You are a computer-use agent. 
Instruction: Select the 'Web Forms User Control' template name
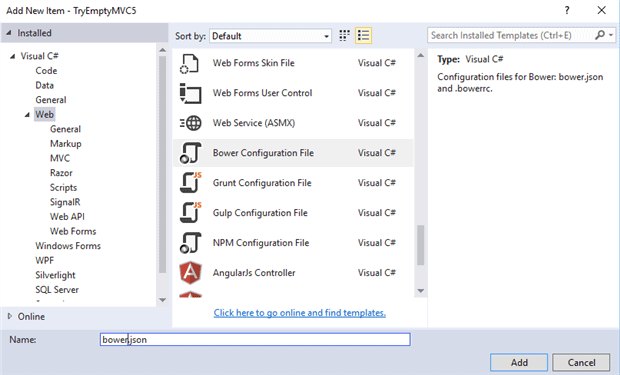click(x=262, y=93)
